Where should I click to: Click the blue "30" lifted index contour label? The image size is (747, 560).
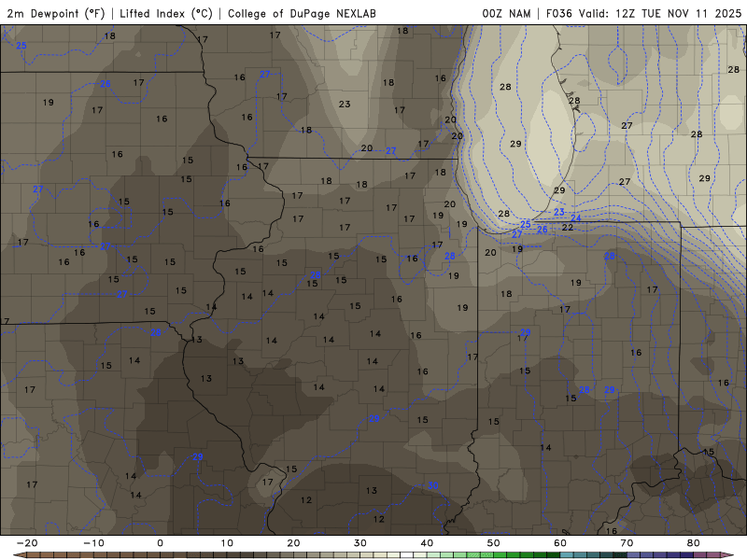(432, 485)
